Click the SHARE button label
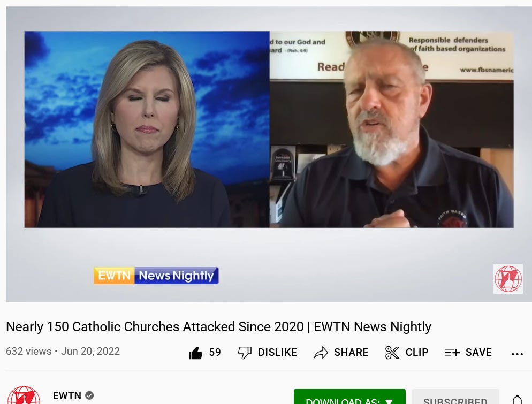 [351, 353]
